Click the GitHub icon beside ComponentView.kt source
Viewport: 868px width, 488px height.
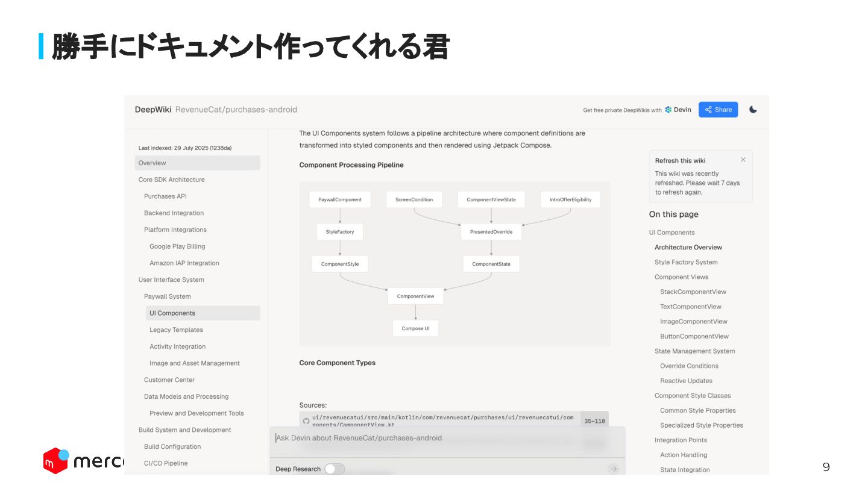[306, 421]
